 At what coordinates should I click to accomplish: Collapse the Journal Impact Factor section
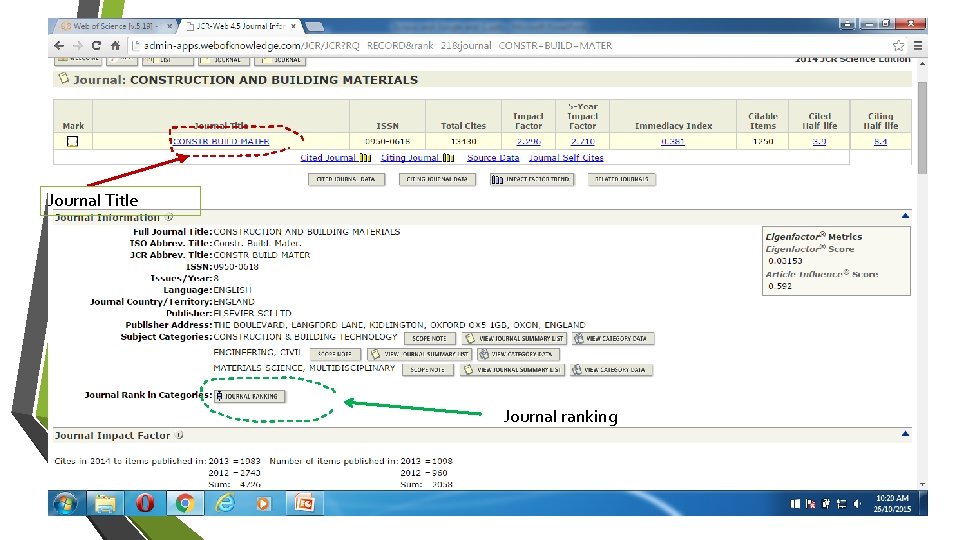(x=905, y=433)
